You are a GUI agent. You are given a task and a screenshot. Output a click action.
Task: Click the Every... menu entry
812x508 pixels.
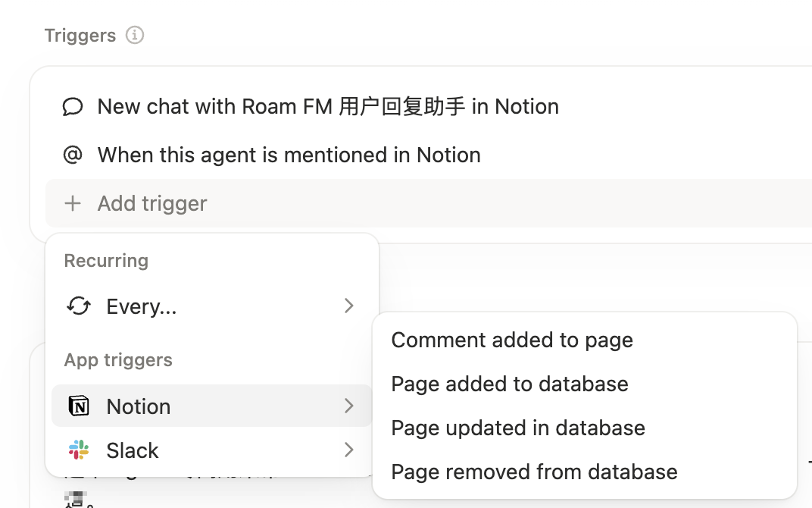(141, 306)
